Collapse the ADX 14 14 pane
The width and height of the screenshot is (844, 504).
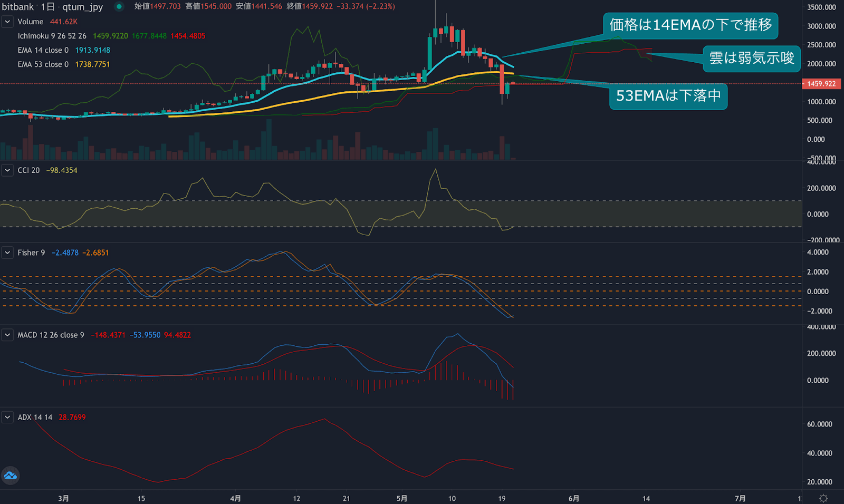[x=7, y=417]
